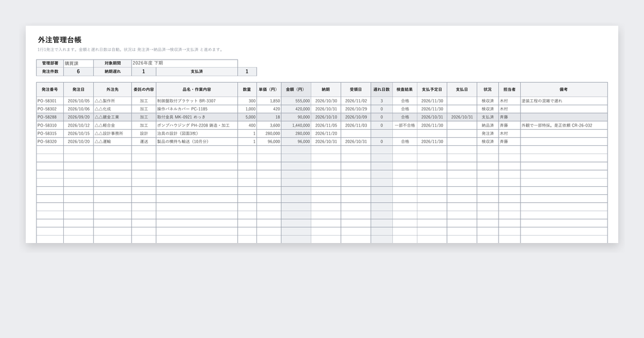644x338 pixels.
Task: Select supplier cell △△設計事務所
Action: tap(112, 134)
